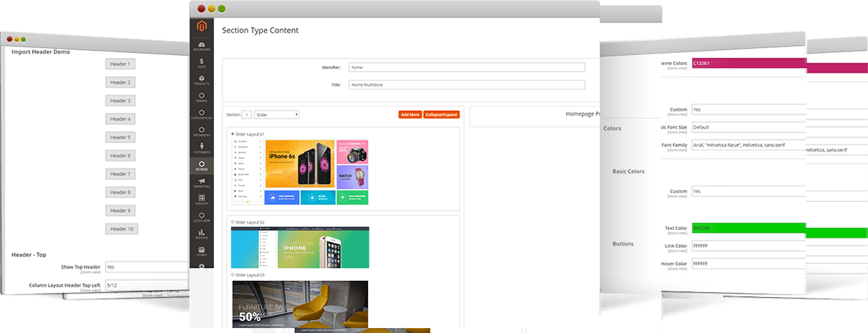The height and width of the screenshot is (333, 868).
Task: Select the Slider Layout 03 radio button
Action: pyautogui.click(x=233, y=274)
